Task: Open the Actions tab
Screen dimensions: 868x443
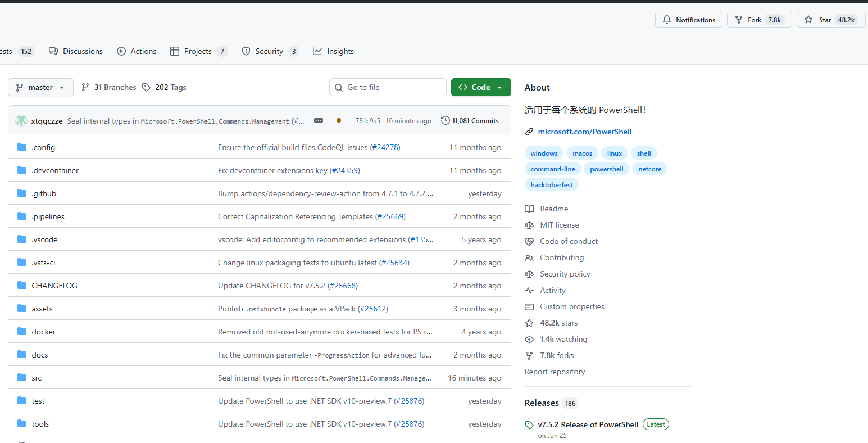Action: pos(137,51)
